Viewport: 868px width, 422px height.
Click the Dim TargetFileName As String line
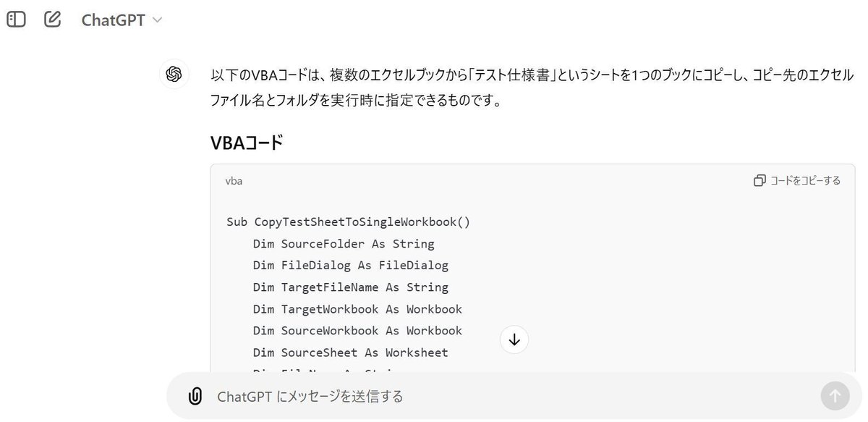pos(351,287)
